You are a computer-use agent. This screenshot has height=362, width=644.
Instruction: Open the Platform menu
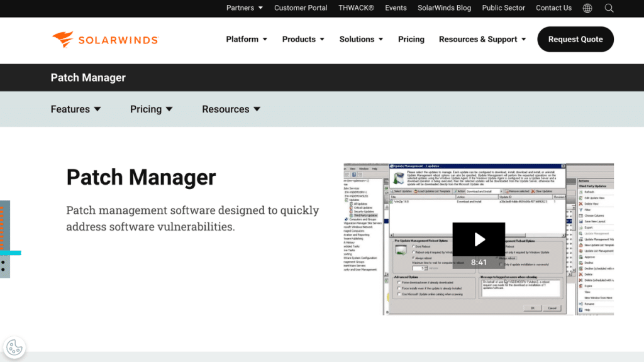(x=247, y=40)
